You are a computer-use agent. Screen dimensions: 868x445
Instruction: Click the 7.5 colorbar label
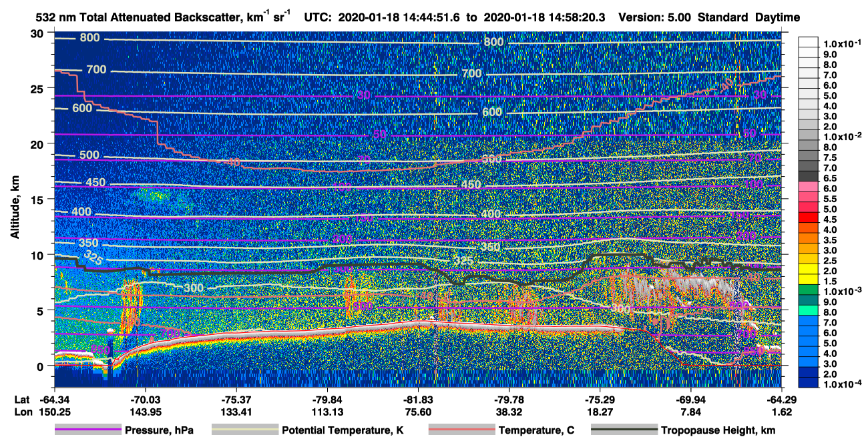(x=831, y=157)
